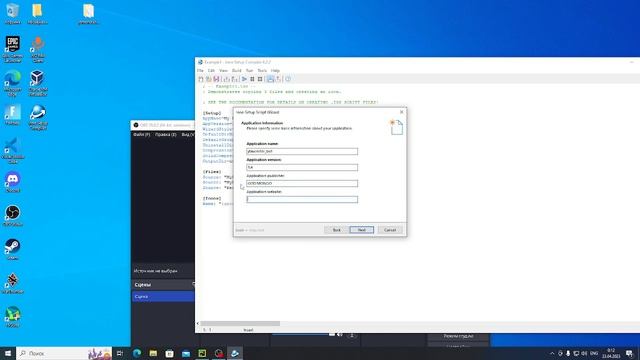Click the Next button in the wizard
This screenshot has height=360, width=640.
362,230
